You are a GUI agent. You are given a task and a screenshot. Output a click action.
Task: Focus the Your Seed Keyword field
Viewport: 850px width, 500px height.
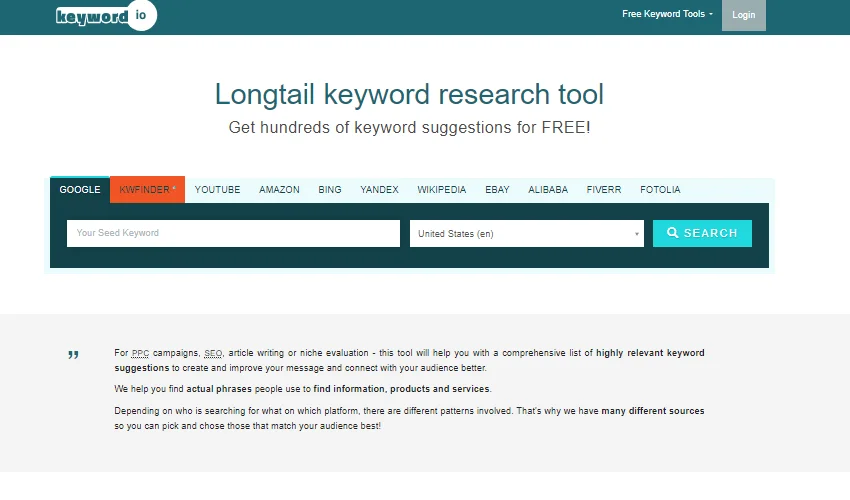tap(233, 233)
